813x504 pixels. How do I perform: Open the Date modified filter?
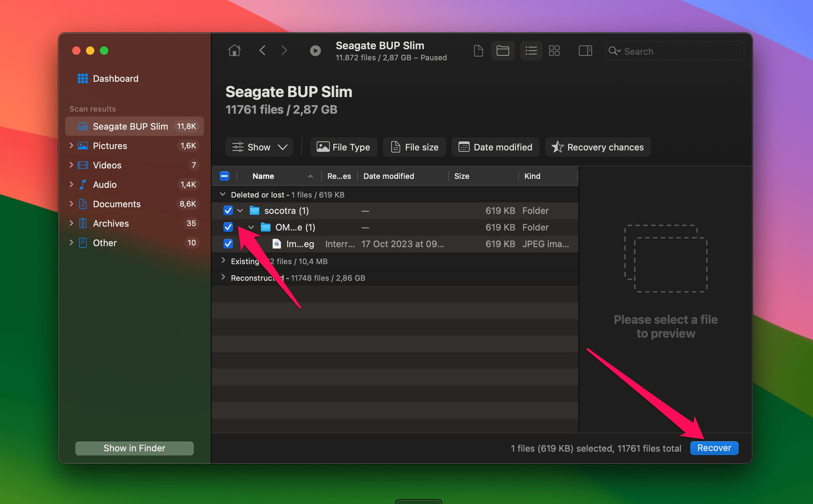coord(495,147)
